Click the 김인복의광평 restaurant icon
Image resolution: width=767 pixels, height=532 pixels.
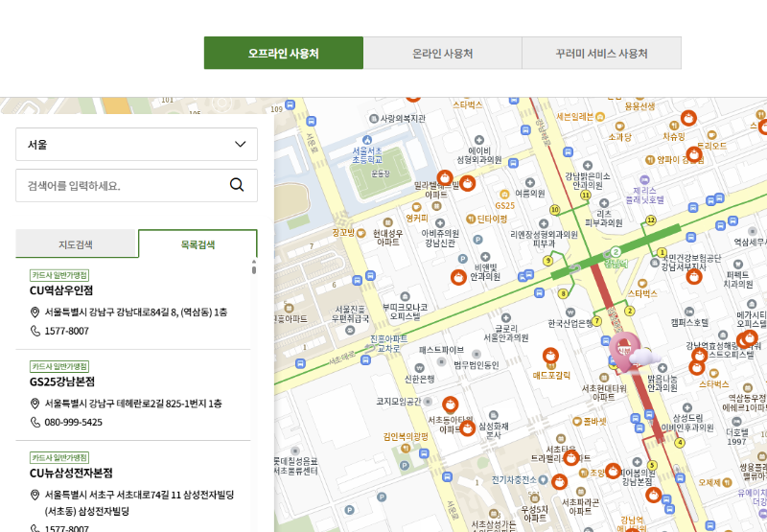(x=406, y=448)
